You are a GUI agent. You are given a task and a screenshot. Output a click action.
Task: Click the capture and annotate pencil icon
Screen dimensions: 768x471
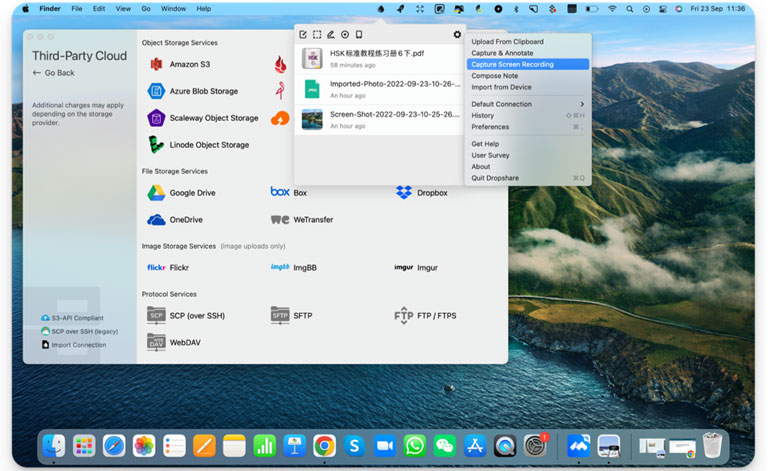[x=331, y=34]
